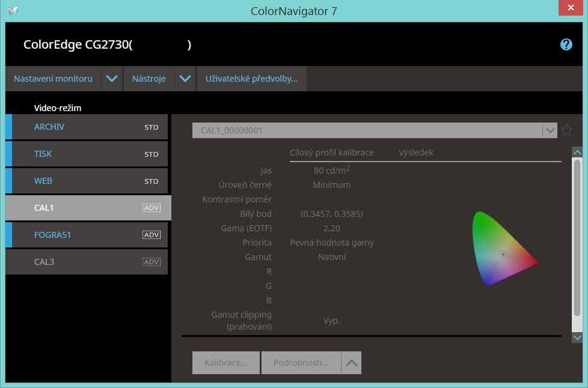Click the gamma value 2,20
The width and height of the screenshot is (588, 388).
pos(332,228)
